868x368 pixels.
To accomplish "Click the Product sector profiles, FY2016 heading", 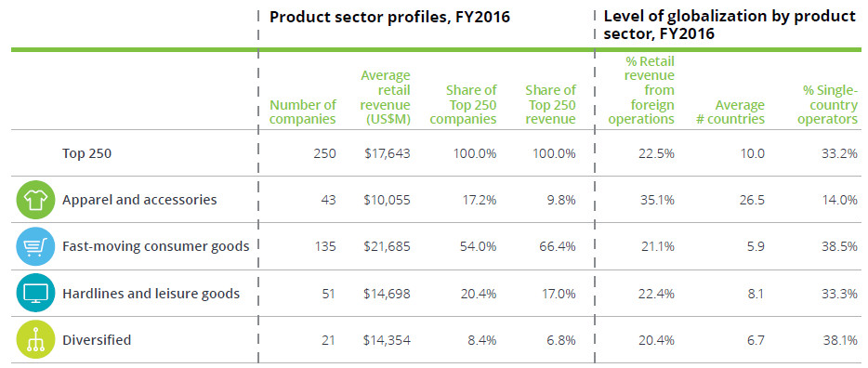I will click(x=389, y=17).
